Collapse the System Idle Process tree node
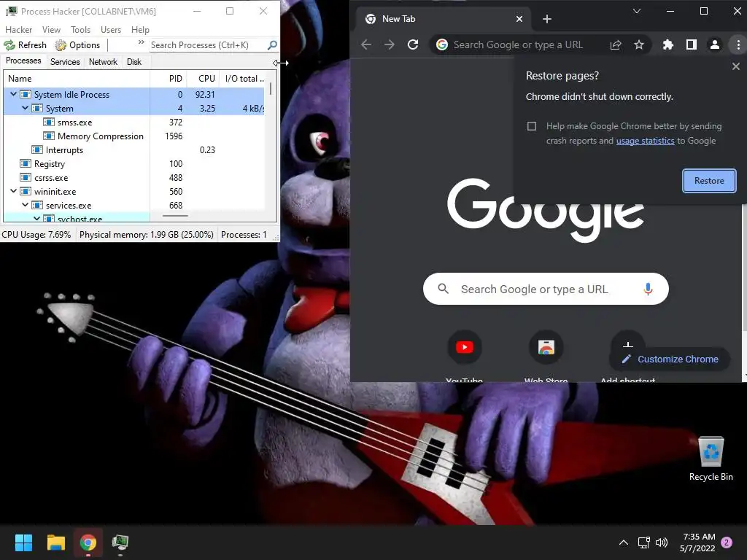The image size is (747, 560). pos(14,94)
